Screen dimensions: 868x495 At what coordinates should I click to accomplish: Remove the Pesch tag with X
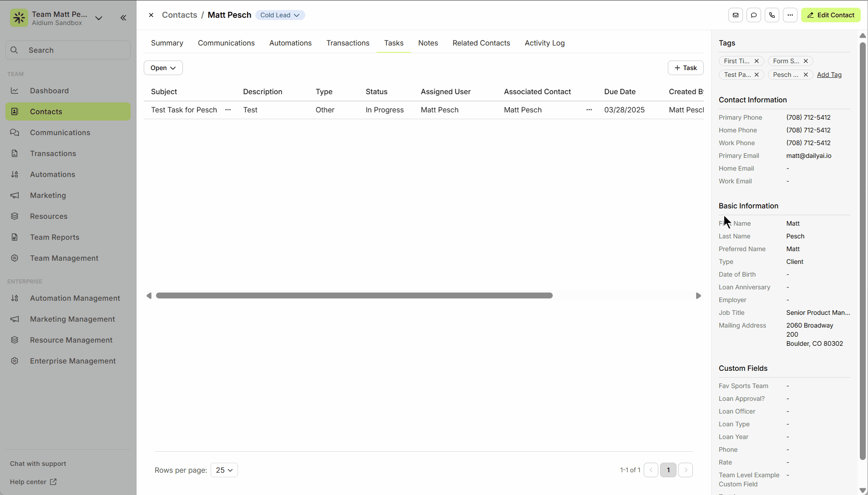pyautogui.click(x=805, y=75)
